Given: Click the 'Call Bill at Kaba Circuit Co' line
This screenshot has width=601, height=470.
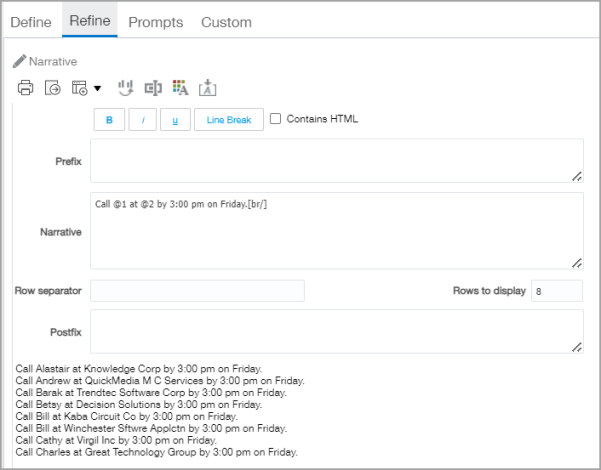Looking at the screenshot, I should click(x=126, y=416).
